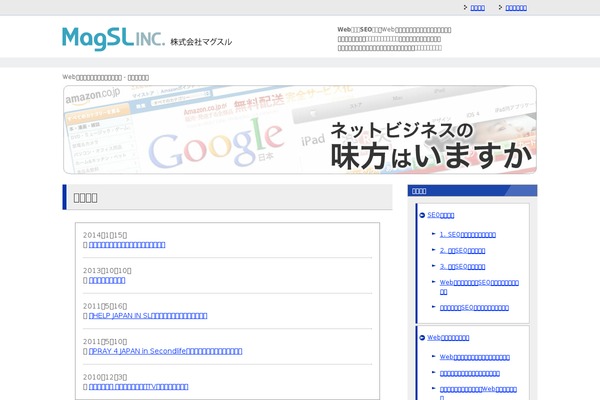
Task: Open the PRAY 4 JAPAN in Secondlife link
Action: click(x=165, y=351)
